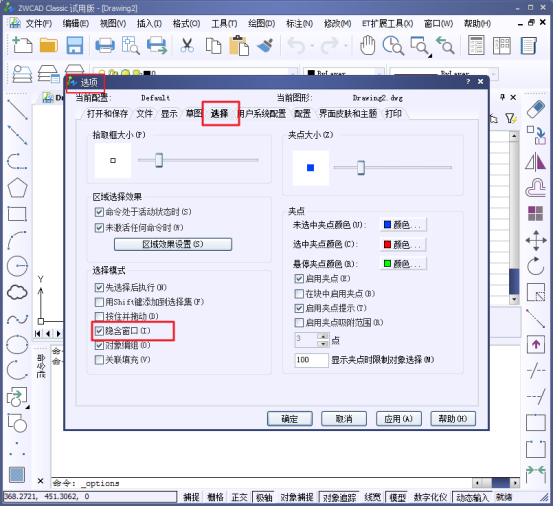Click the New drawing icon

point(22,45)
